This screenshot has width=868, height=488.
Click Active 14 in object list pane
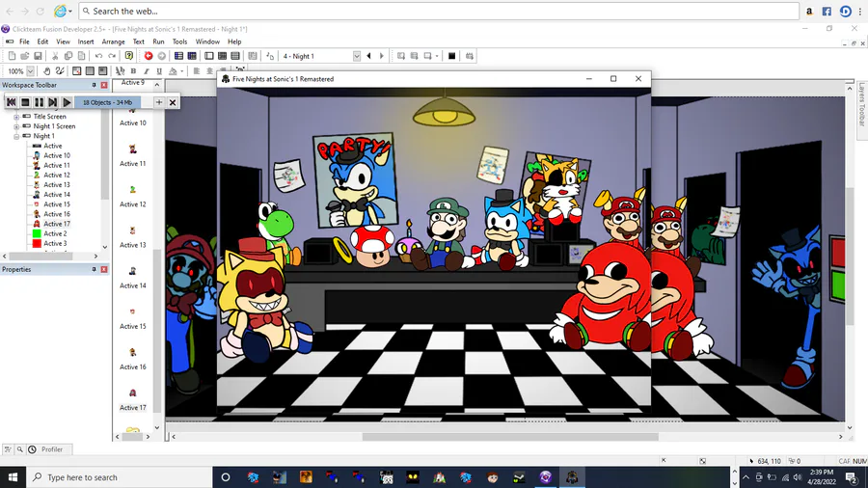click(x=133, y=279)
